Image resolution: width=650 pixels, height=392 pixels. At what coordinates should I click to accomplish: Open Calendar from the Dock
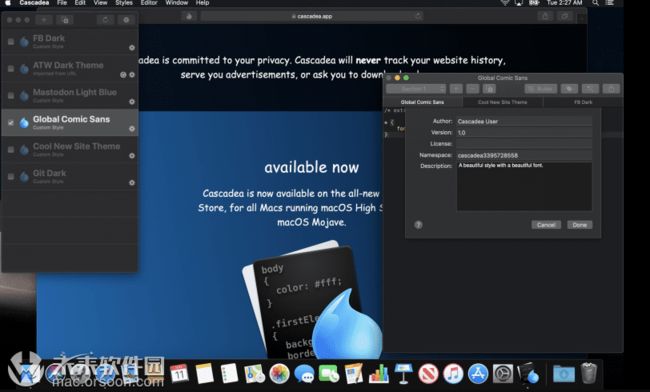coord(179,374)
